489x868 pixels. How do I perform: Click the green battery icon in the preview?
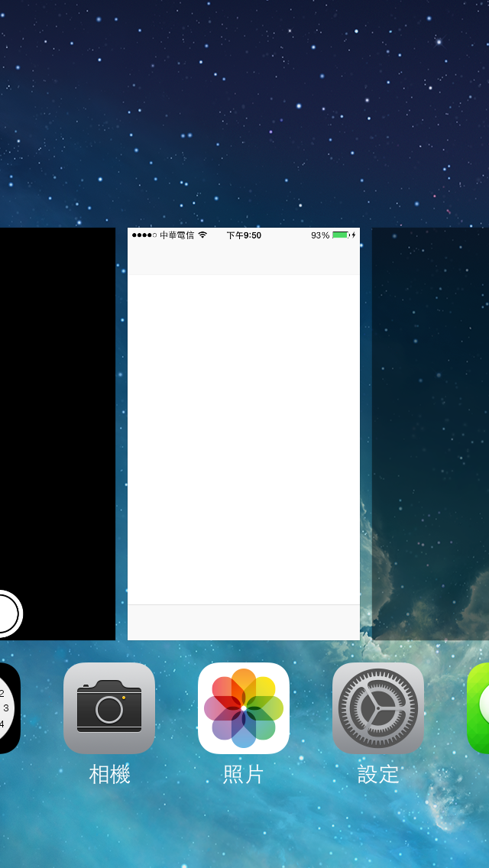pyautogui.click(x=341, y=235)
